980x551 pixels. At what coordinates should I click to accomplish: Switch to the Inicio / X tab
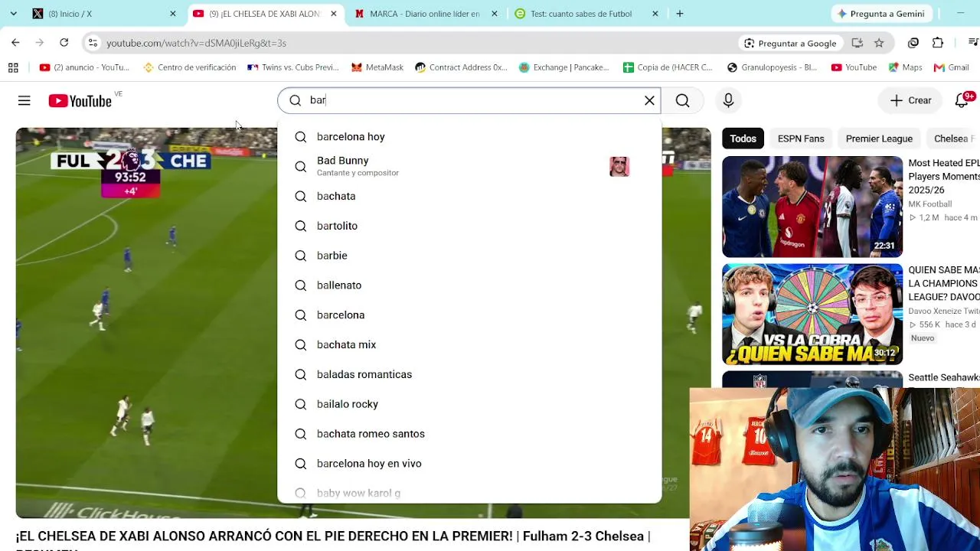click(x=103, y=14)
